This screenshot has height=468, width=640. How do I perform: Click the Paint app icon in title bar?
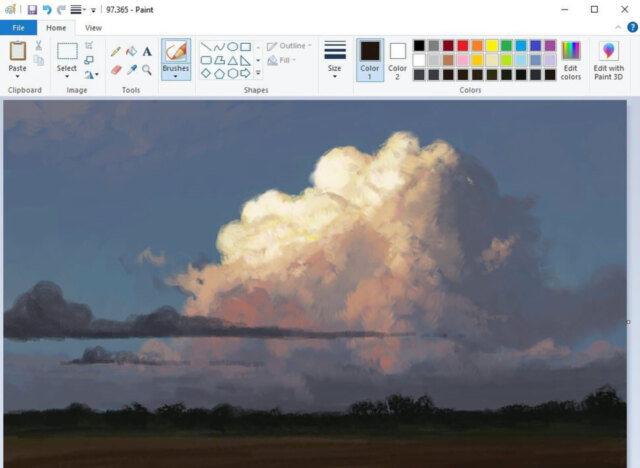coord(11,9)
